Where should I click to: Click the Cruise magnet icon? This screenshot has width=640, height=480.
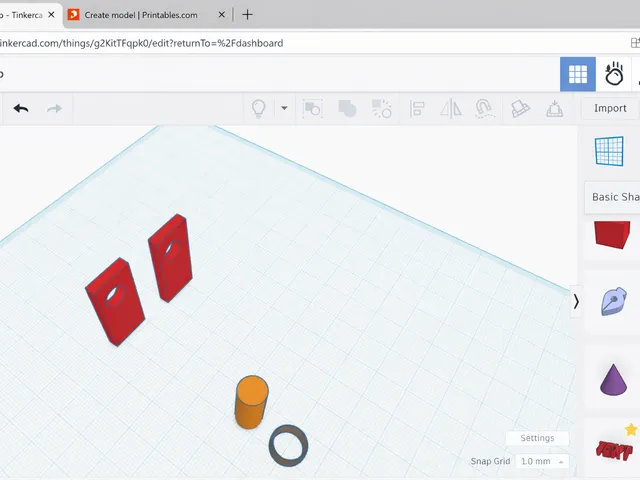pos(484,109)
